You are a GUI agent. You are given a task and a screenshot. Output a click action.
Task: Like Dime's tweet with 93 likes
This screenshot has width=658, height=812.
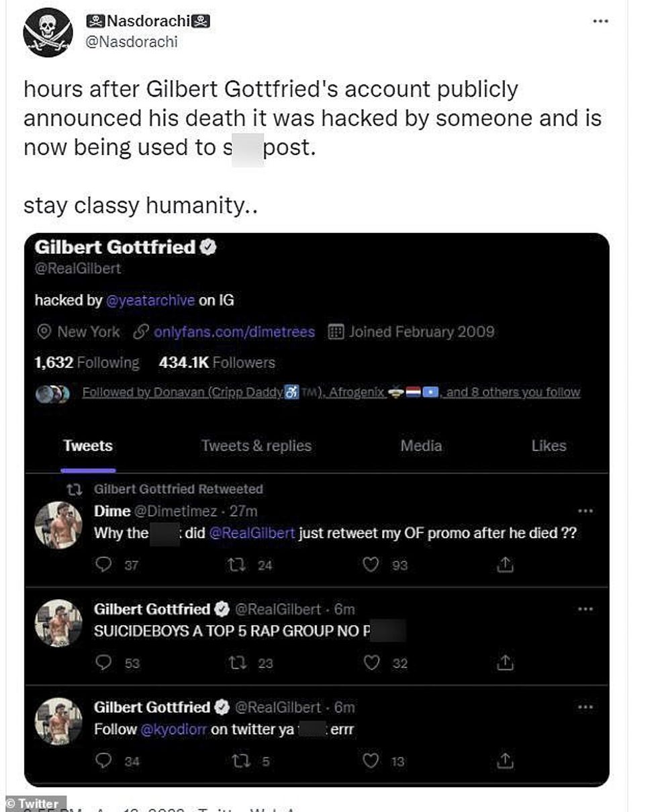point(371,566)
